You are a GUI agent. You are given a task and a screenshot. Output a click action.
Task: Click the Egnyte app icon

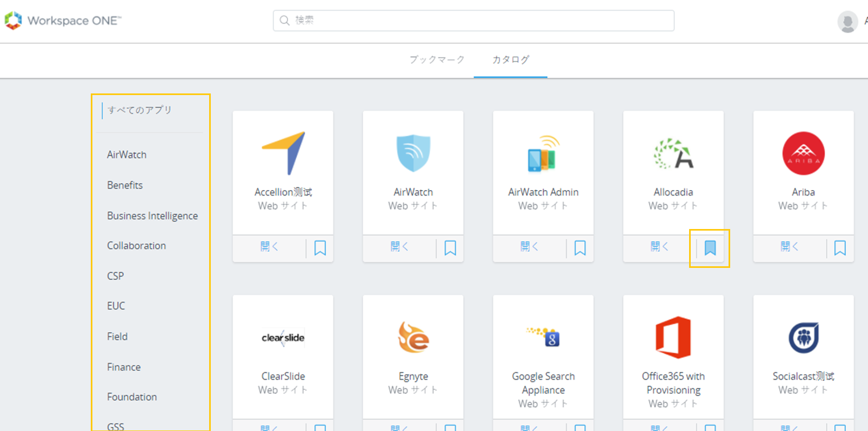pyautogui.click(x=413, y=337)
